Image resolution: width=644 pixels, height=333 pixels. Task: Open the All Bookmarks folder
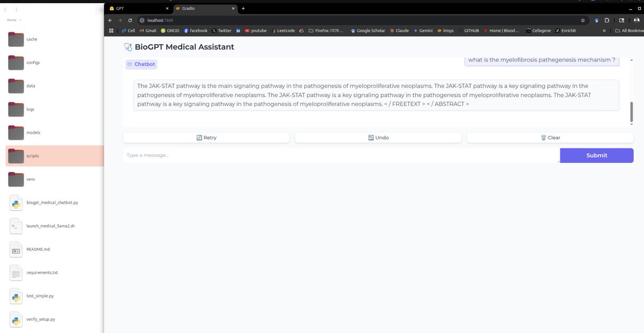[629, 31]
